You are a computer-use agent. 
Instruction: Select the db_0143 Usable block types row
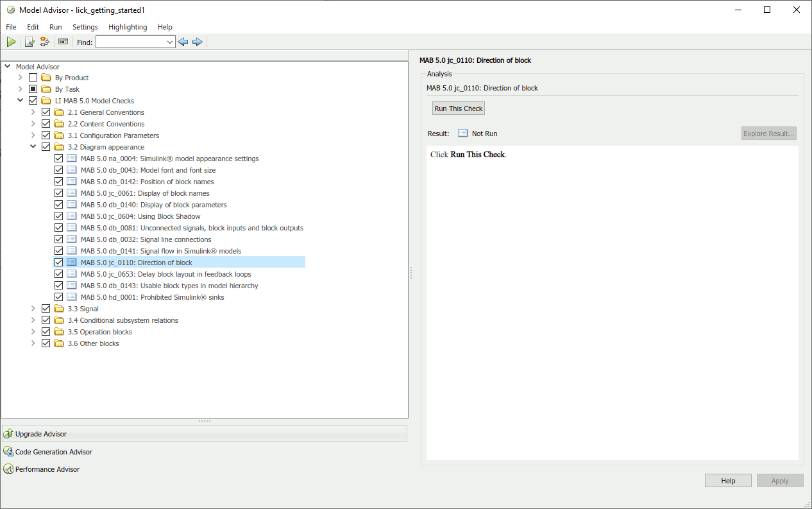click(169, 286)
